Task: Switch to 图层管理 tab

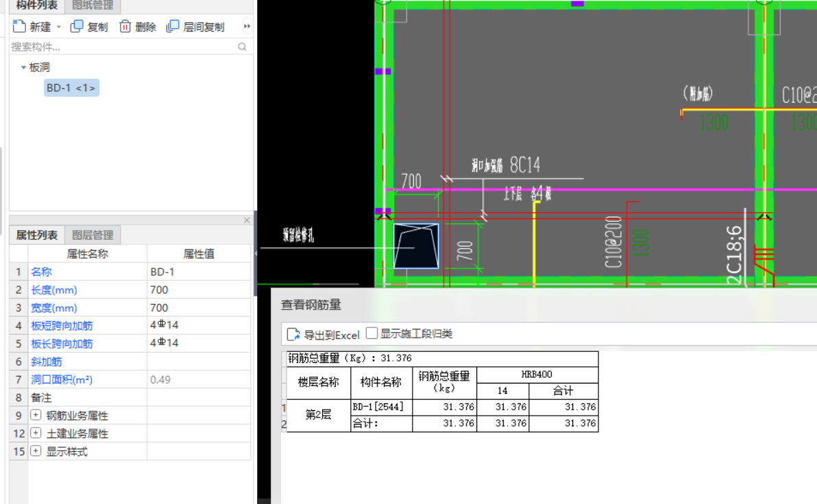Action: tap(93, 235)
